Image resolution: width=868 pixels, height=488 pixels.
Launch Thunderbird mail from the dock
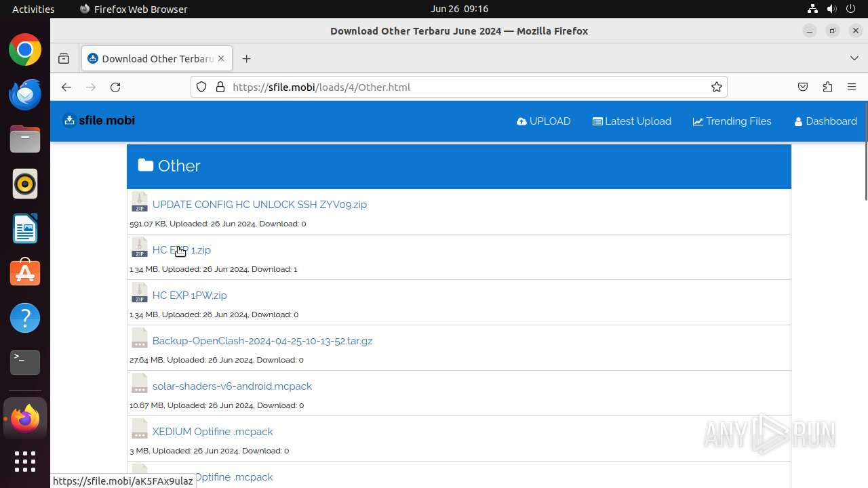tap(25, 95)
